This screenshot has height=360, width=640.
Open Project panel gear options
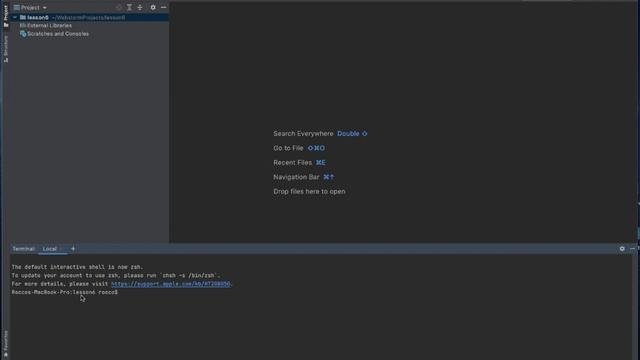pyautogui.click(x=153, y=7)
